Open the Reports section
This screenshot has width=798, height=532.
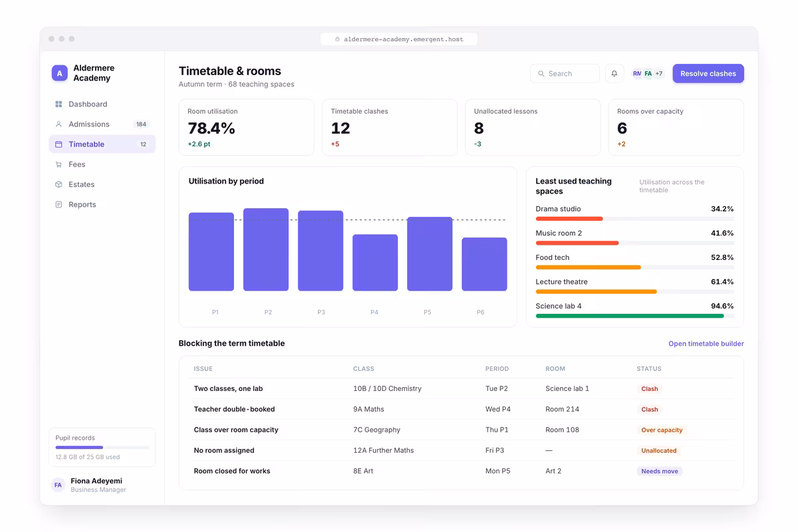[102, 205]
